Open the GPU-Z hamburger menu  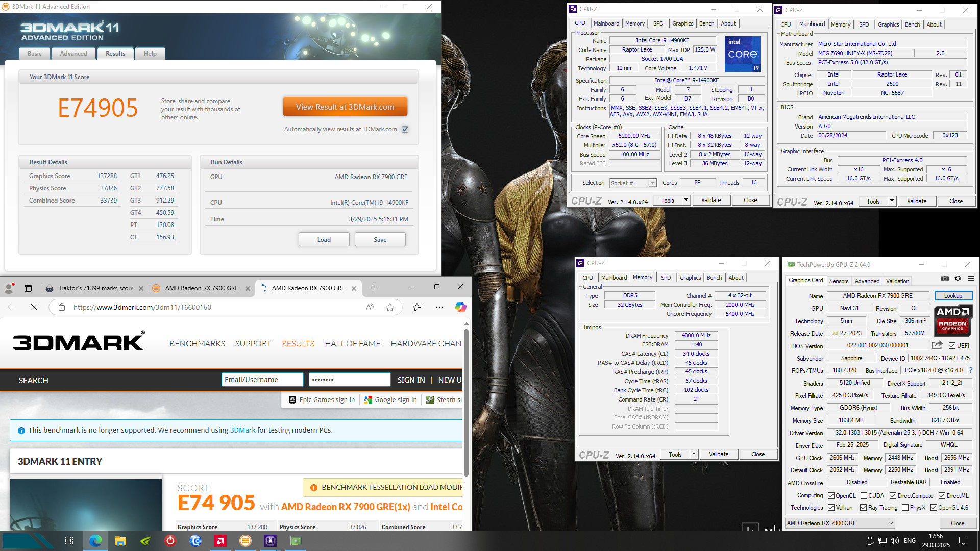971,279
